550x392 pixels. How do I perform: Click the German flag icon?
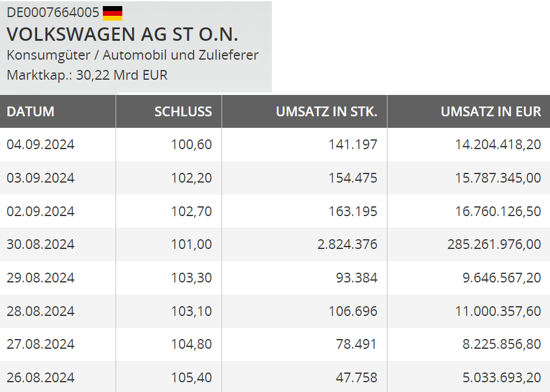pos(113,13)
